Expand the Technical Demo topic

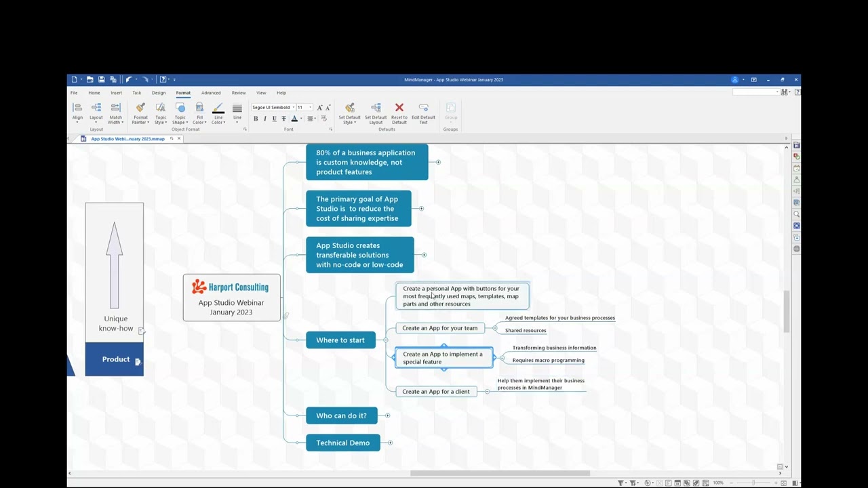[391, 443]
